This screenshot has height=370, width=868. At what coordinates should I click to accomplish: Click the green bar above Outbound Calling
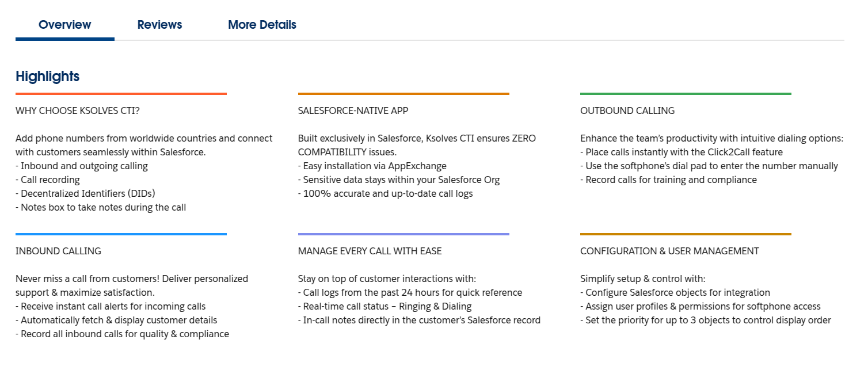point(686,94)
